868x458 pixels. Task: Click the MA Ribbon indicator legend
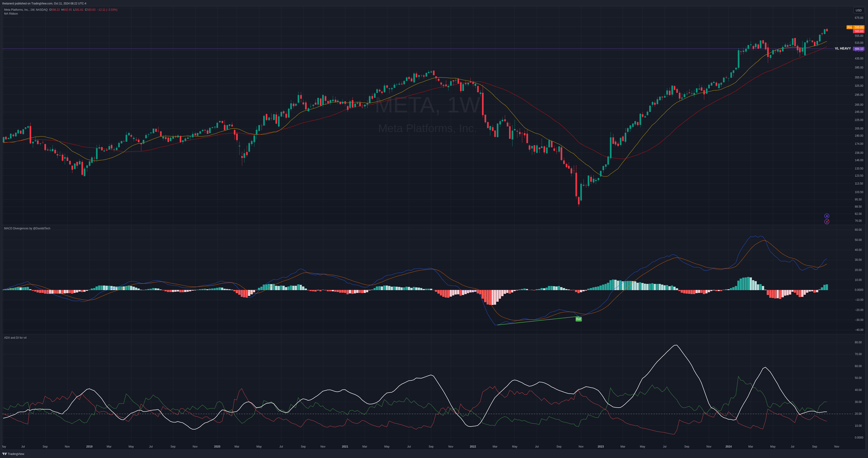(11, 14)
